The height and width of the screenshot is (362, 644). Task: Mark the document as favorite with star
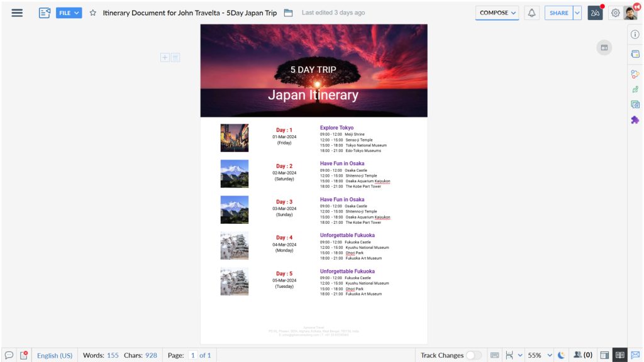coord(93,13)
